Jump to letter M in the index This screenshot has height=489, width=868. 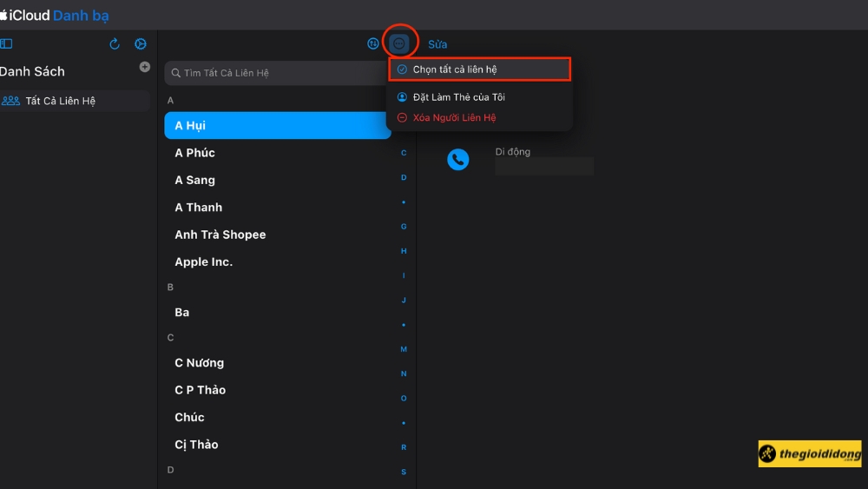pos(404,349)
